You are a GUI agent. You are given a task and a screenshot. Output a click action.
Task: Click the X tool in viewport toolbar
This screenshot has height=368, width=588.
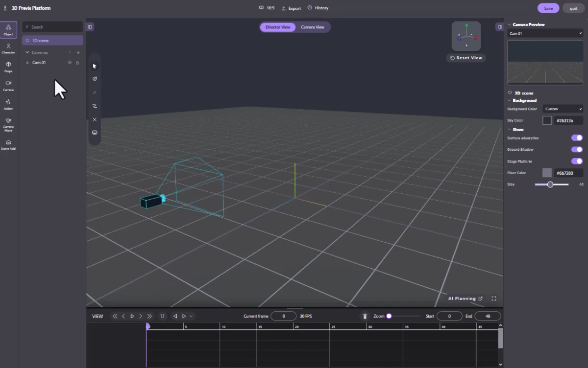tap(95, 119)
